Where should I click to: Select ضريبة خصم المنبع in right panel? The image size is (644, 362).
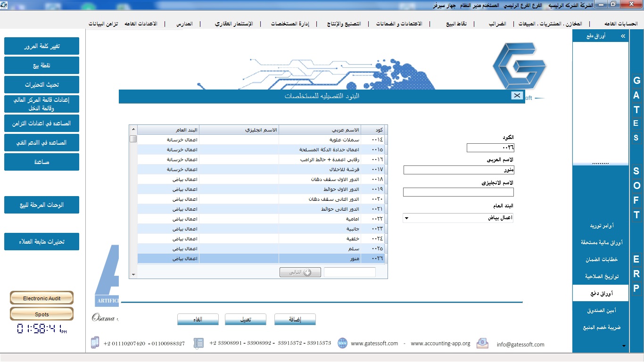click(x=602, y=328)
